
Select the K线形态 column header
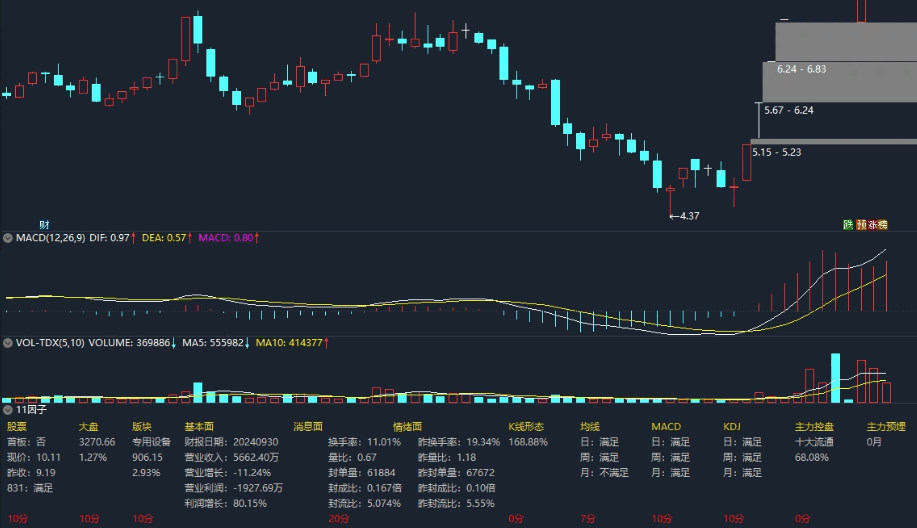pyautogui.click(x=526, y=427)
